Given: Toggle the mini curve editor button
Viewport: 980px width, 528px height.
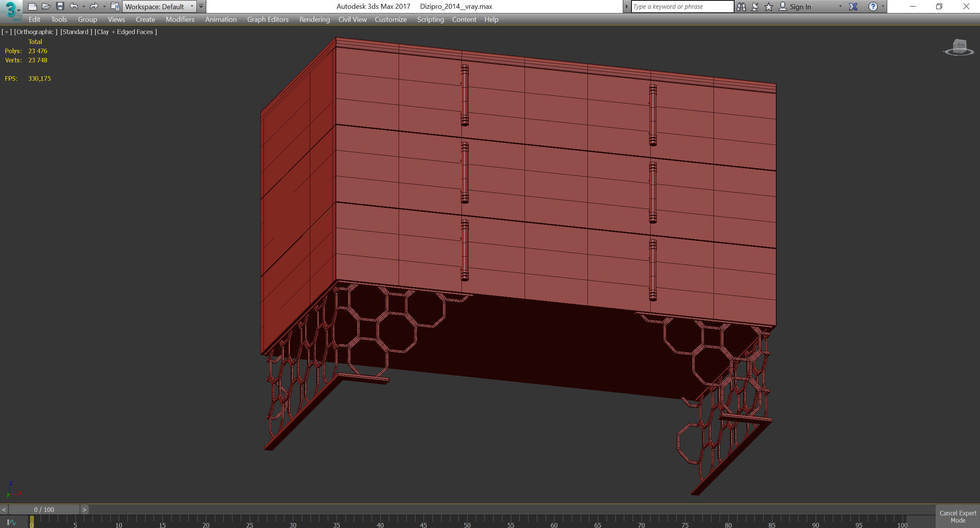Looking at the screenshot, I should coord(11,522).
